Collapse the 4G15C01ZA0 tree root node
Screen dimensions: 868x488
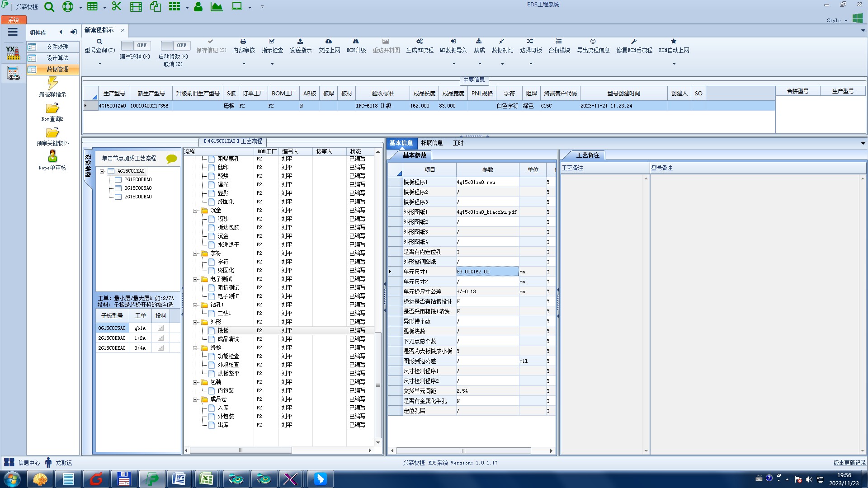[102, 171]
